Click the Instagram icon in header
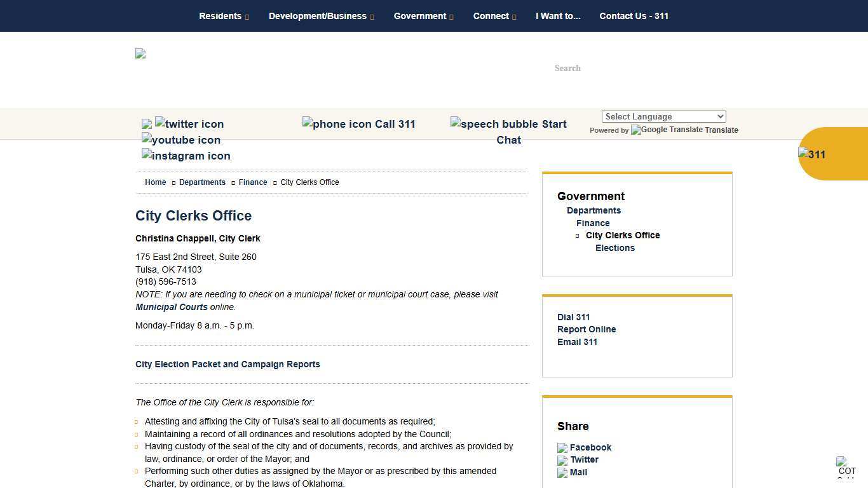 point(186,156)
